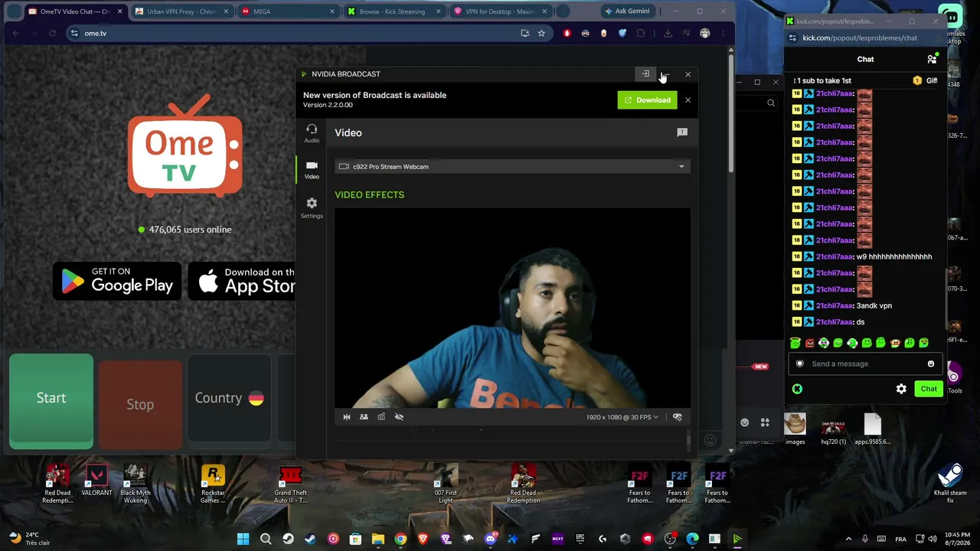
Task: Switch to the Browse - Kick Streaming tab
Action: click(393, 11)
